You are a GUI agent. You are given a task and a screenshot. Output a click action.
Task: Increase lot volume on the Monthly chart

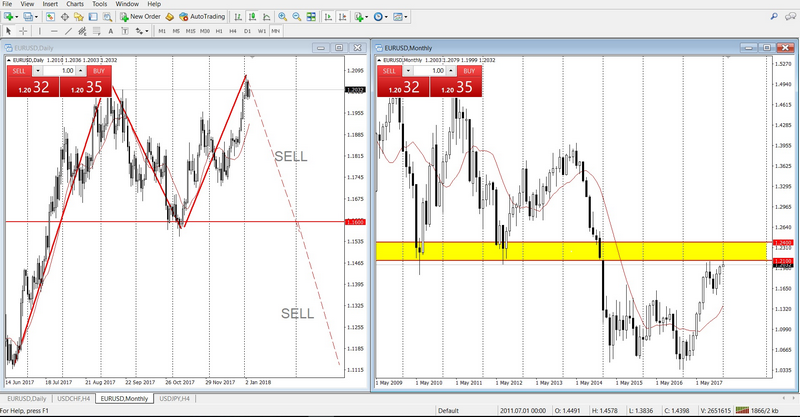point(449,71)
